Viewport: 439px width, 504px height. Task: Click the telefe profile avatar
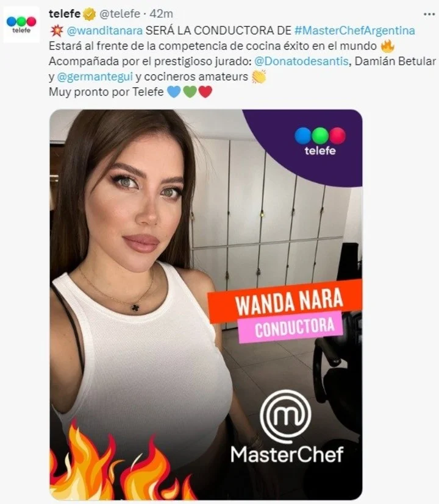pos(21,24)
